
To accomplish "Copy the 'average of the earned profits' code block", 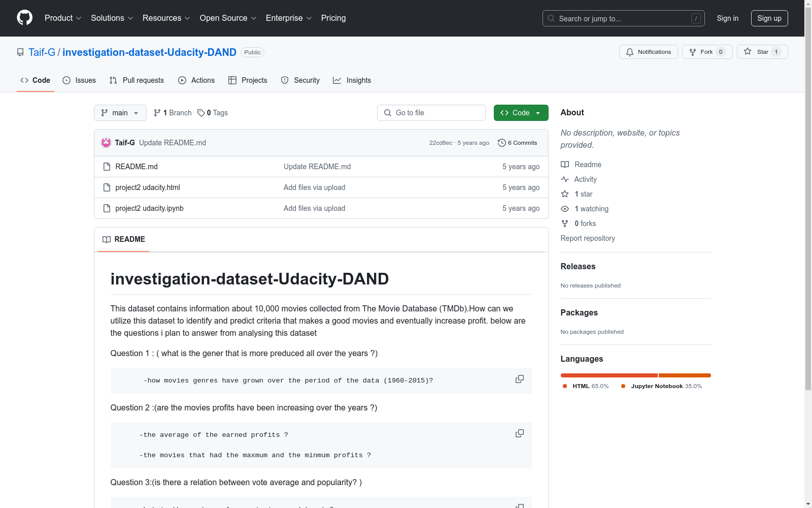I will (x=520, y=433).
